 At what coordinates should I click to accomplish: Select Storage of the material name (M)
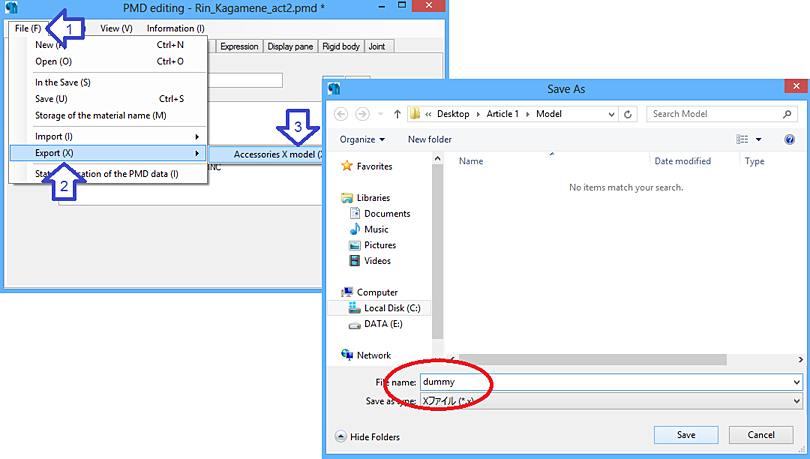pyautogui.click(x=108, y=116)
